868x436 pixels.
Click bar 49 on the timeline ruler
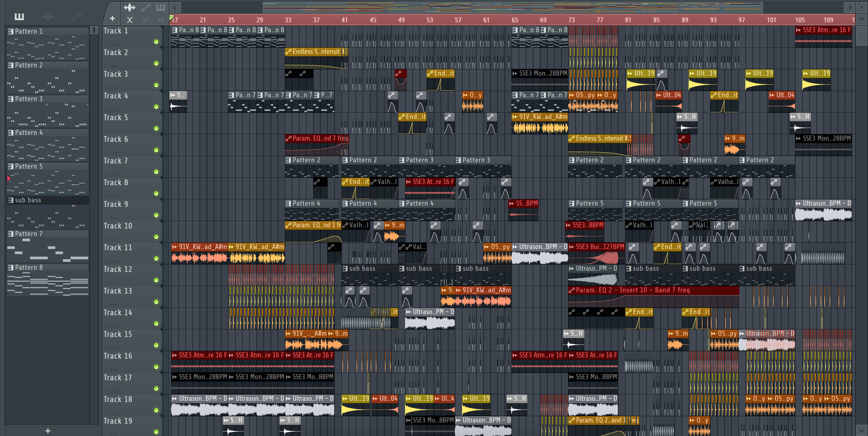coord(401,20)
